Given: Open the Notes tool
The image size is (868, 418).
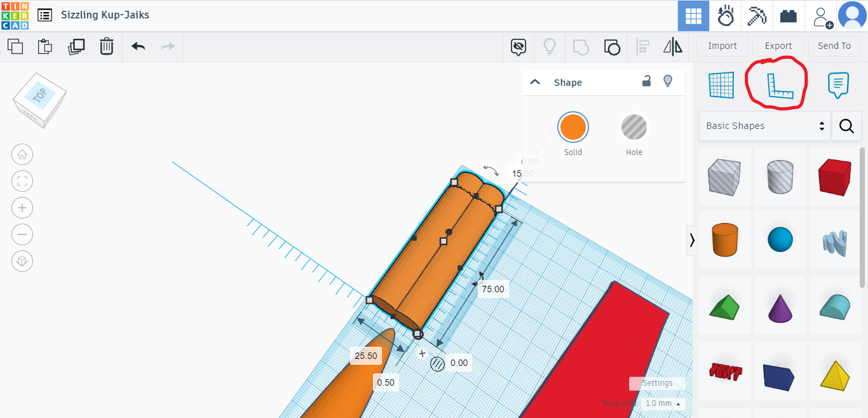Looking at the screenshot, I should point(838,85).
